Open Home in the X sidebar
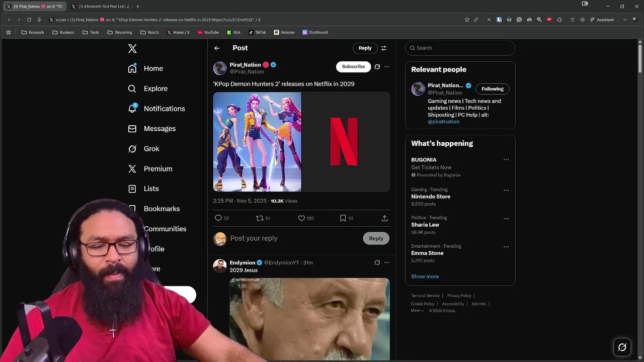Screen dimensions: 644x362 pyautogui.click(x=145, y=68)
